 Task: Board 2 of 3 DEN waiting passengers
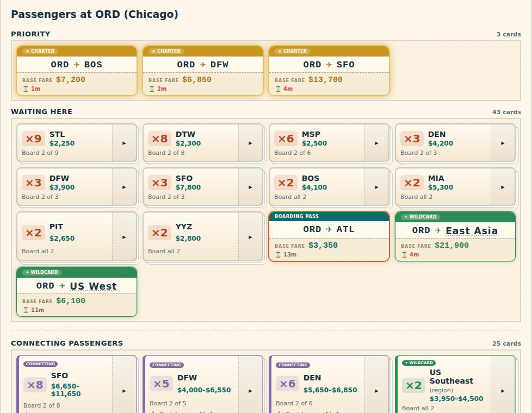[443, 143]
